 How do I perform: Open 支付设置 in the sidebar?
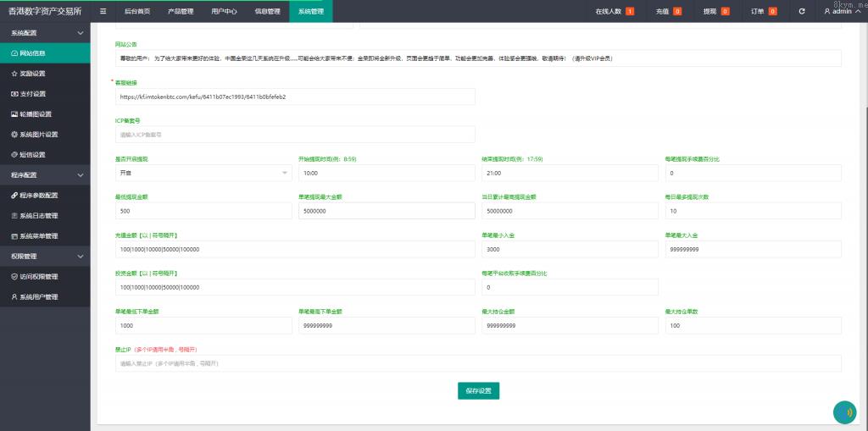point(33,94)
